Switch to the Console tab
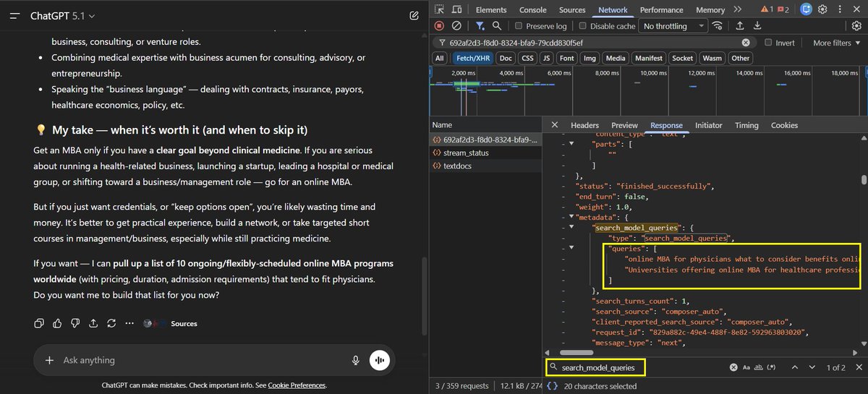 (533, 10)
